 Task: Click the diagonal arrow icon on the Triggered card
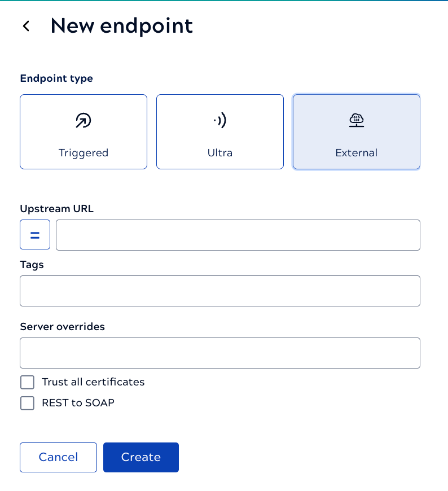[x=83, y=120]
